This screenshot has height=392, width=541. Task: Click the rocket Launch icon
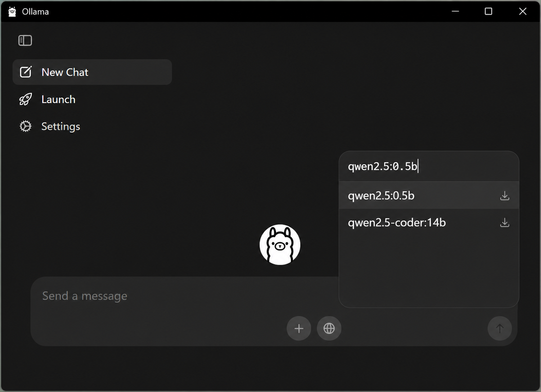pyautogui.click(x=25, y=99)
